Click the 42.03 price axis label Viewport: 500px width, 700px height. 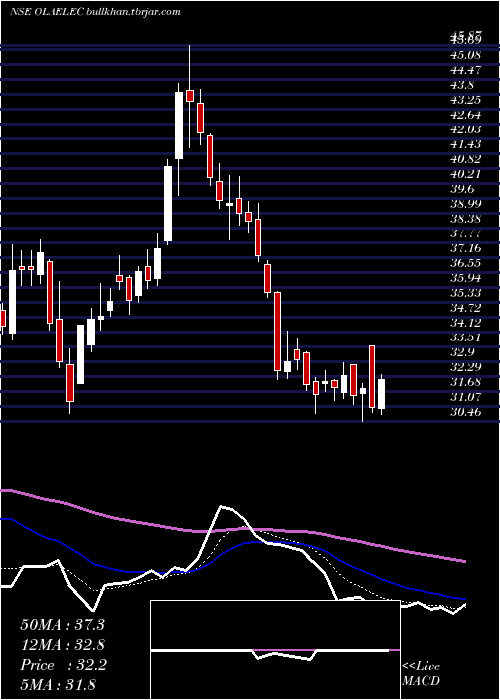(467, 129)
